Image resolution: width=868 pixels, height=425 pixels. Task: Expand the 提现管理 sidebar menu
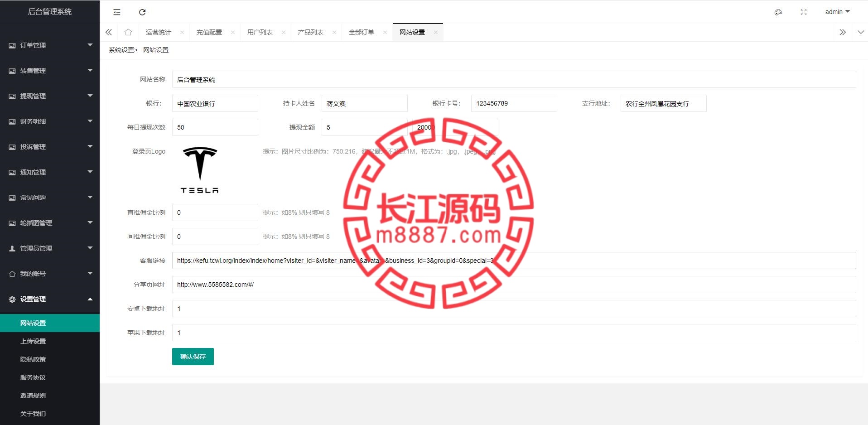tap(50, 96)
